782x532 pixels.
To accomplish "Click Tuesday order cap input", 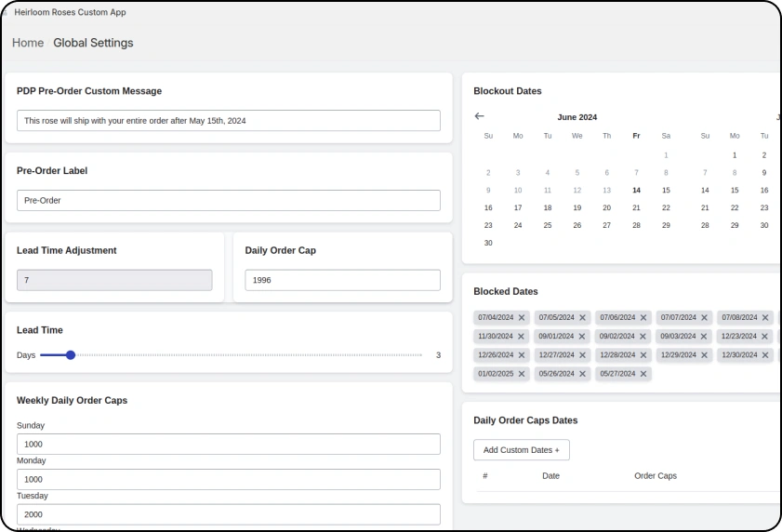I will point(229,514).
